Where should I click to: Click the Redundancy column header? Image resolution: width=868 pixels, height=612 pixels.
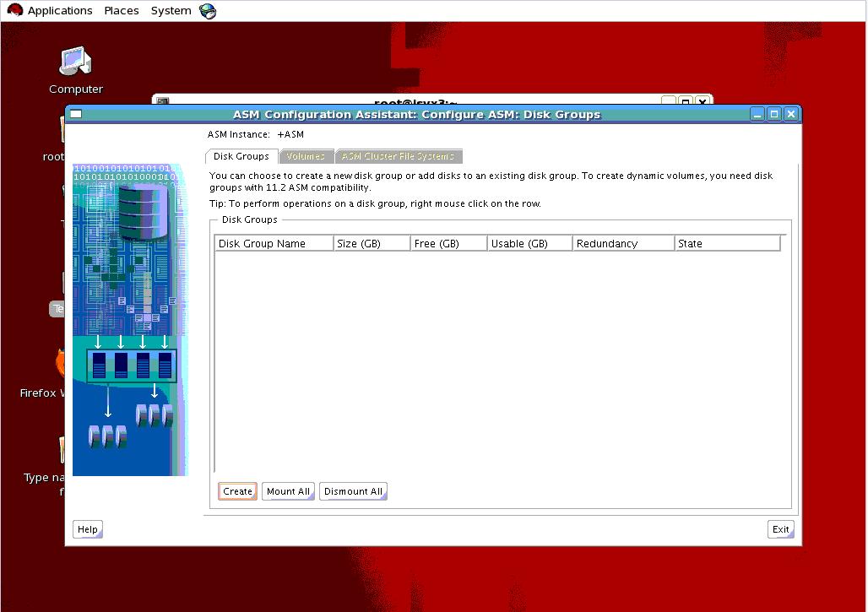tap(623, 243)
